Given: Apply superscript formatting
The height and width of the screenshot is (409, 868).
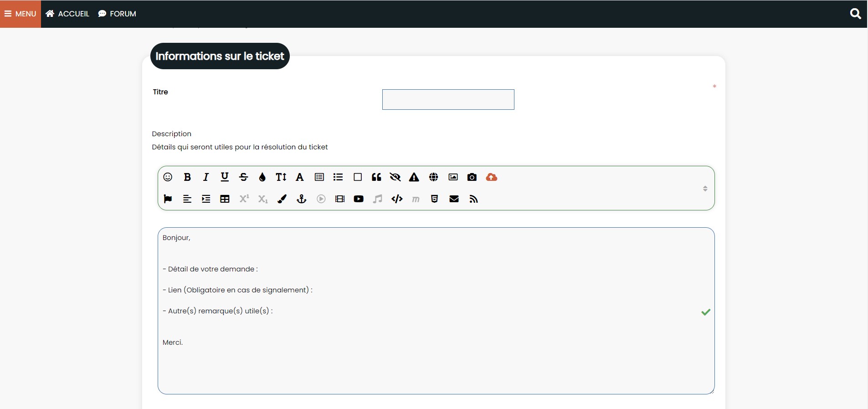Looking at the screenshot, I should pyautogui.click(x=244, y=199).
